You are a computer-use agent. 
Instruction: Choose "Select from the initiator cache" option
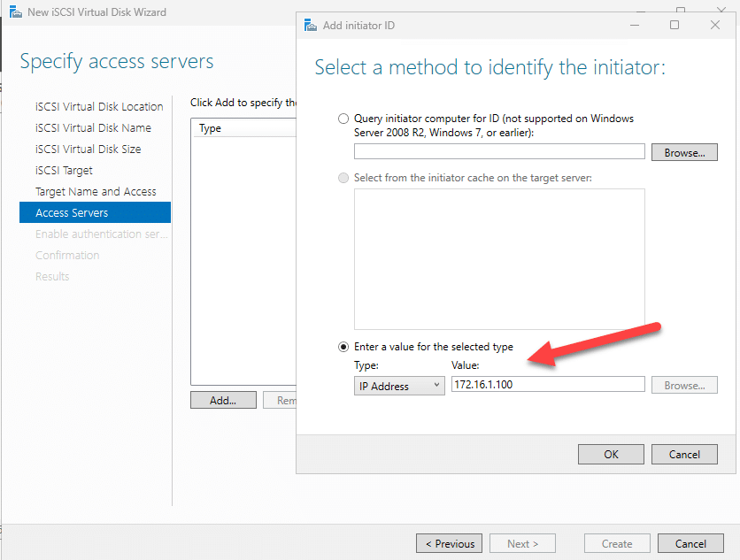click(343, 177)
